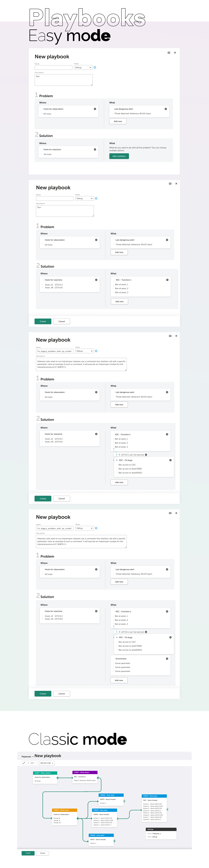
Task: Open Hosts for reactions gear beside Add condition
Action: click(x=95, y=149)
